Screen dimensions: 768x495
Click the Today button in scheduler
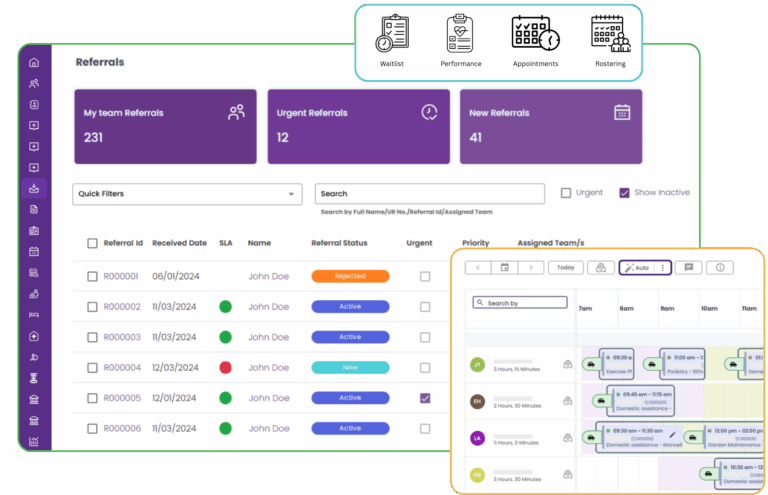[566, 268]
